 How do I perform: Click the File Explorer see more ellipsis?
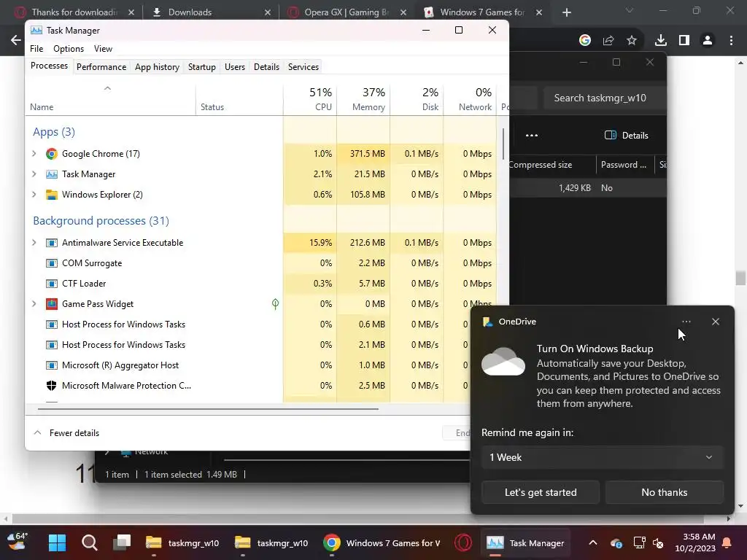click(x=532, y=136)
